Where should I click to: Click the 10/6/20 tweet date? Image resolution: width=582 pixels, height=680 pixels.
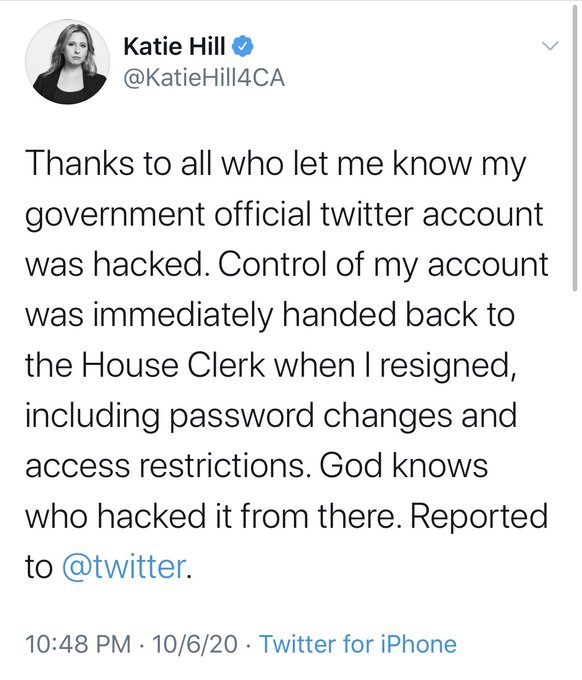tap(195, 644)
